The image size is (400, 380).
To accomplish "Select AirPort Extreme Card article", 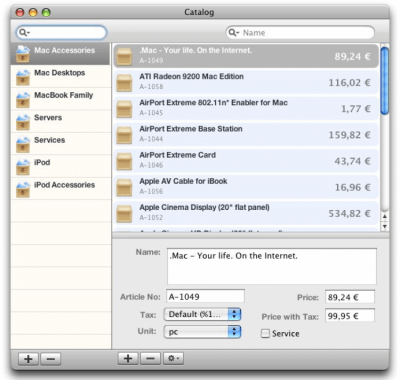I will [246, 161].
